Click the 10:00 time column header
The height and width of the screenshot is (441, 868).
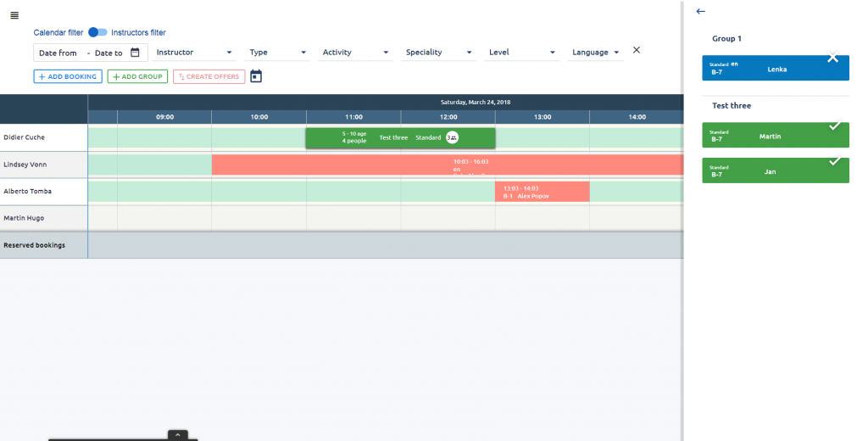tap(259, 117)
